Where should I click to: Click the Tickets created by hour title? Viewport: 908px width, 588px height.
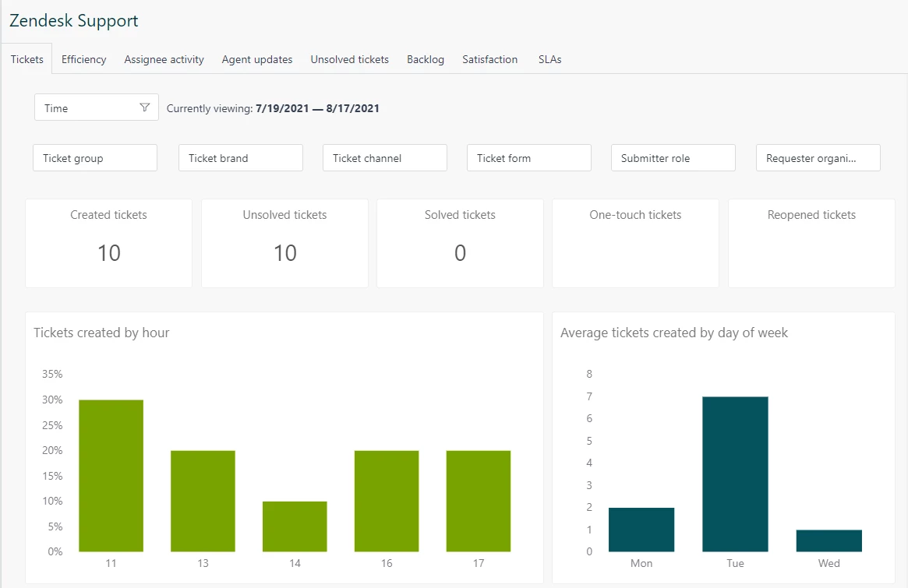tap(101, 333)
